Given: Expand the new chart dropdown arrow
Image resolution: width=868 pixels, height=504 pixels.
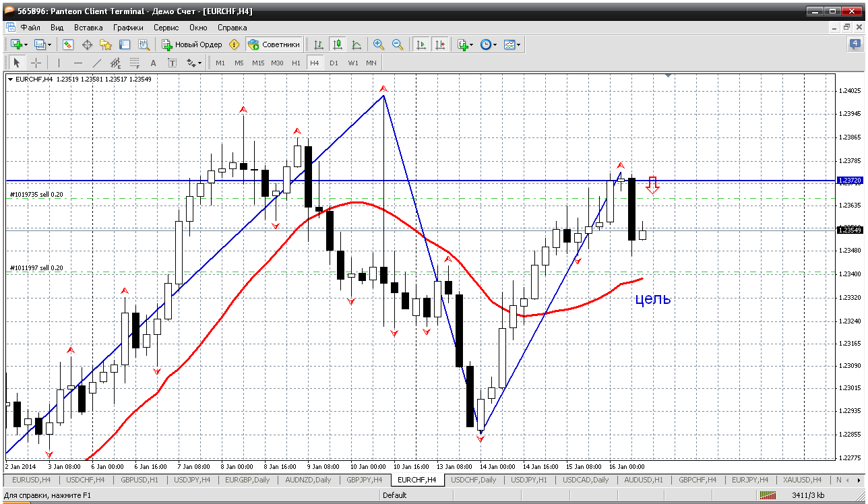Looking at the screenshot, I should pos(26,44).
